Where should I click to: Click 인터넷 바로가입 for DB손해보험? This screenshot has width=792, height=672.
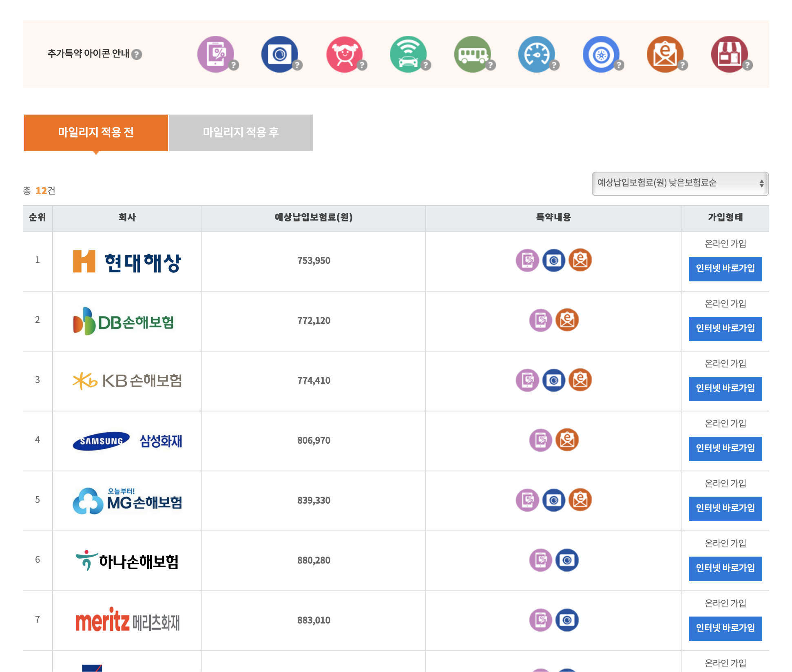point(725,329)
